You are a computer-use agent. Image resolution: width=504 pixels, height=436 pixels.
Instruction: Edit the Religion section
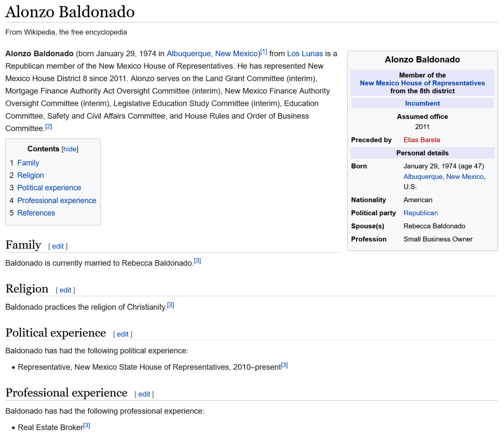pos(65,290)
